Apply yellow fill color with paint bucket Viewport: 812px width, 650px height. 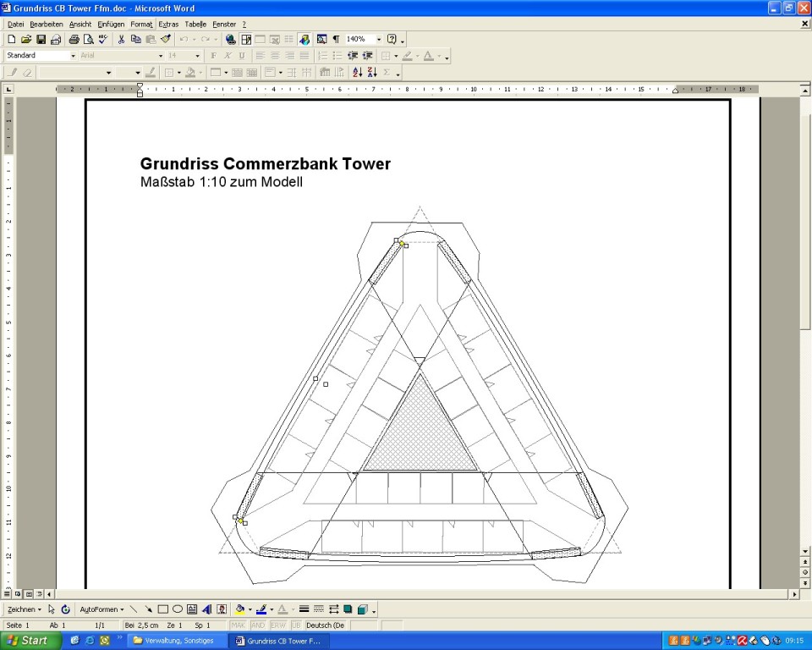239,609
